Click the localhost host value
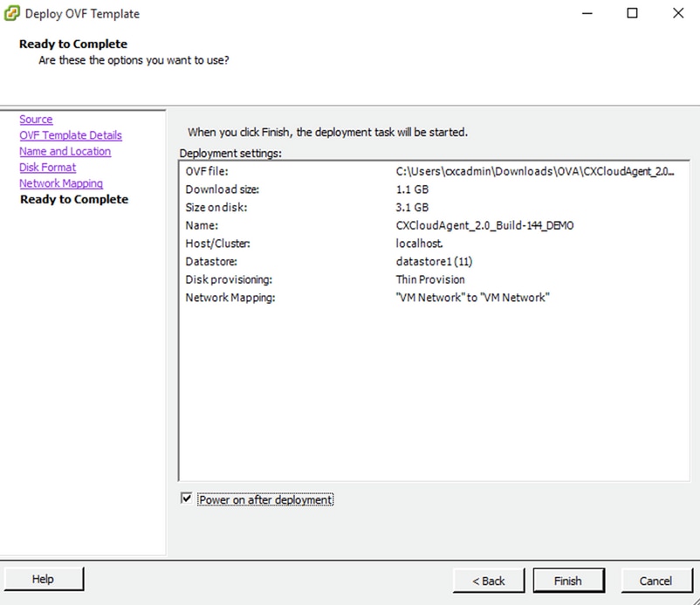Image resolution: width=700 pixels, height=605 pixels. pyautogui.click(x=419, y=244)
